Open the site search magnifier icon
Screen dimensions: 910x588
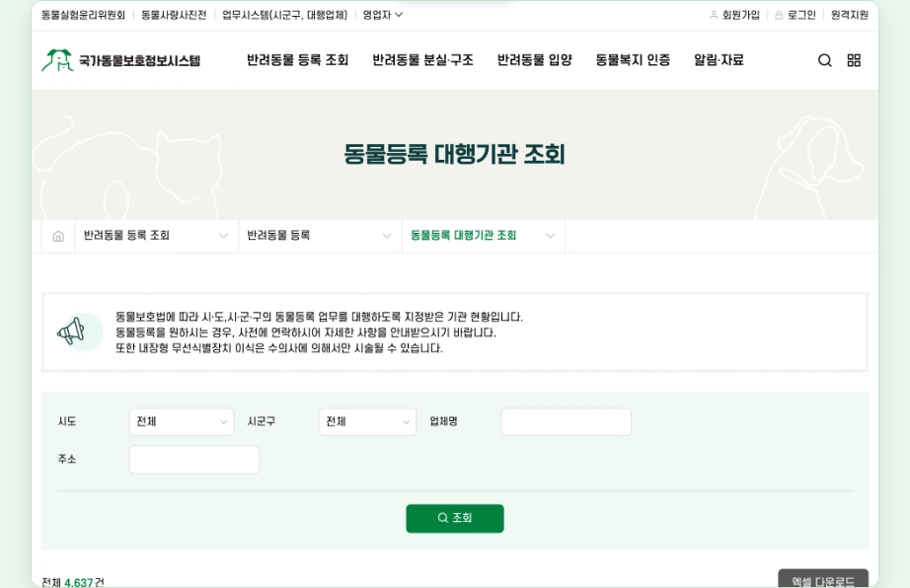click(825, 60)
